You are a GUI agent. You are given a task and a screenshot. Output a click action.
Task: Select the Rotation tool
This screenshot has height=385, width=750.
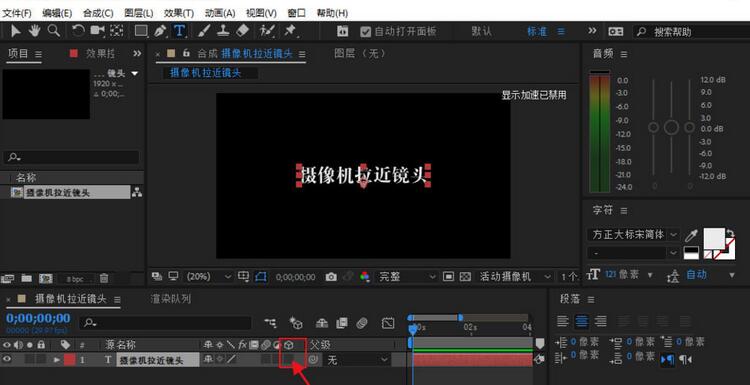click(x=78, y=31)
